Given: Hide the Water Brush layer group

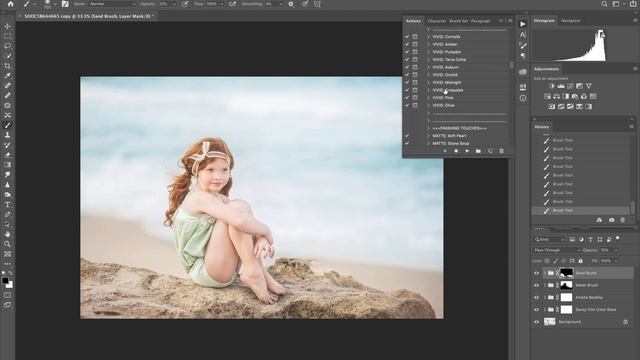Looking at the screenshot, I should (537, 285).
